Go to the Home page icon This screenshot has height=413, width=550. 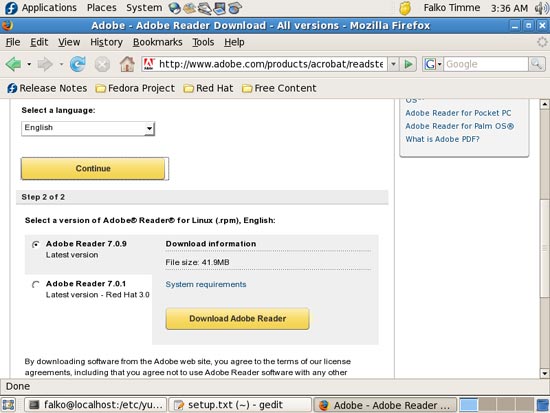click(127, 64)
